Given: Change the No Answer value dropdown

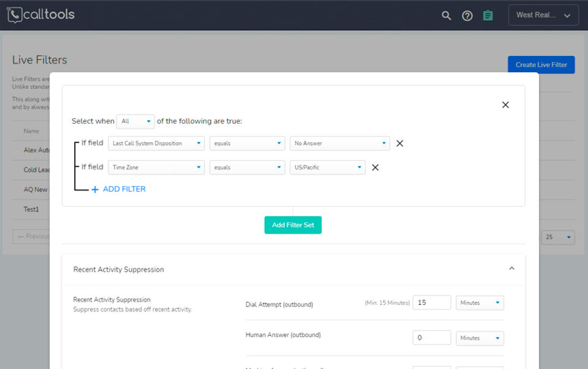Looking at the screenshot, I should (x=339, y=143).
